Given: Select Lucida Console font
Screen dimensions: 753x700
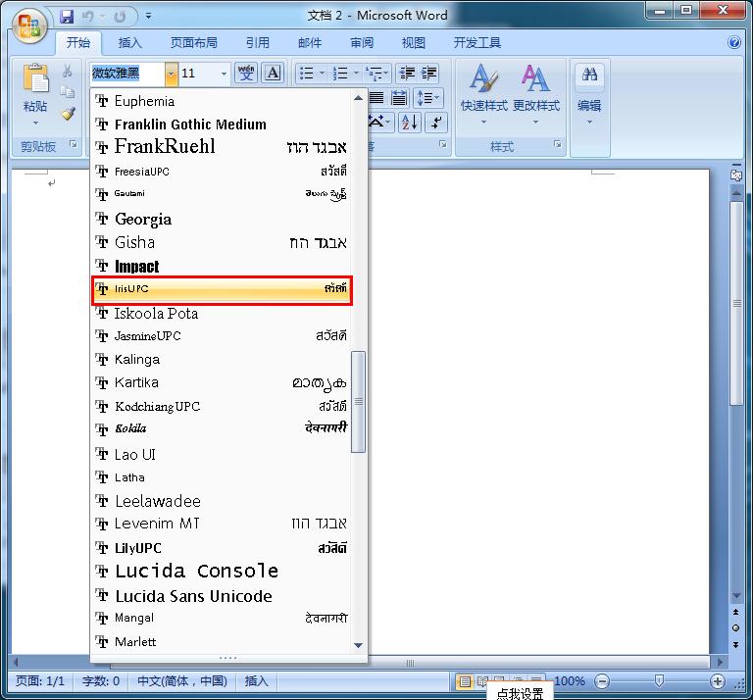Looking at the screenshot, I should [222, 572].
